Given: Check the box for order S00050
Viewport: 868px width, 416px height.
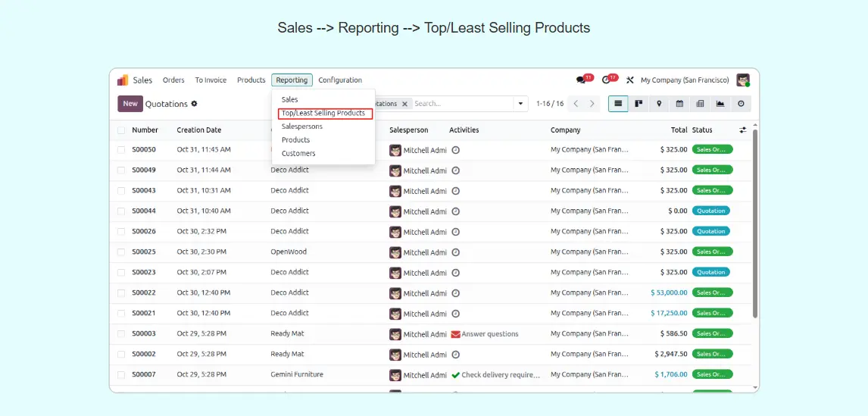Looking at the screenshot, I should [x=121, y=150].
